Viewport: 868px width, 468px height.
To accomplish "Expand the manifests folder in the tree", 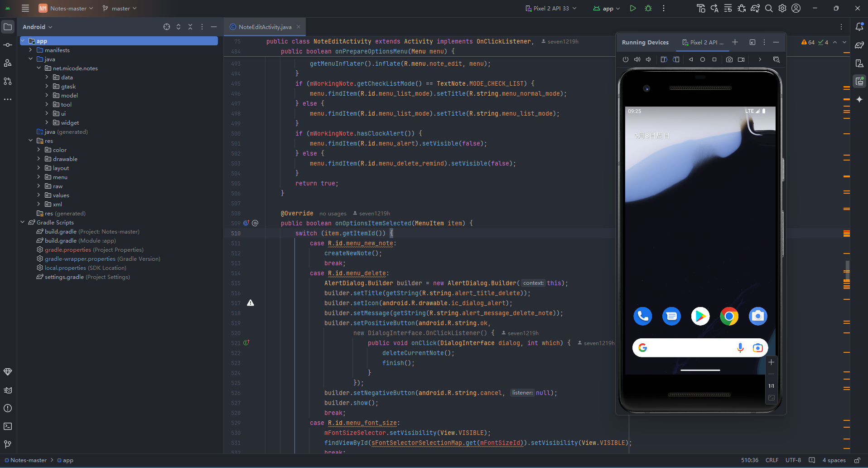I will click(x=30, y=50).
